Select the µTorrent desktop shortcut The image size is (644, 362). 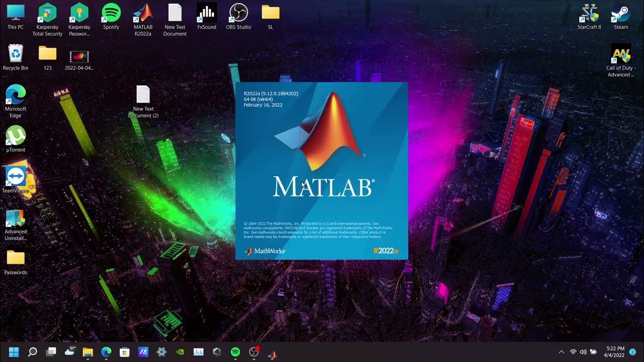click(16, 139)
